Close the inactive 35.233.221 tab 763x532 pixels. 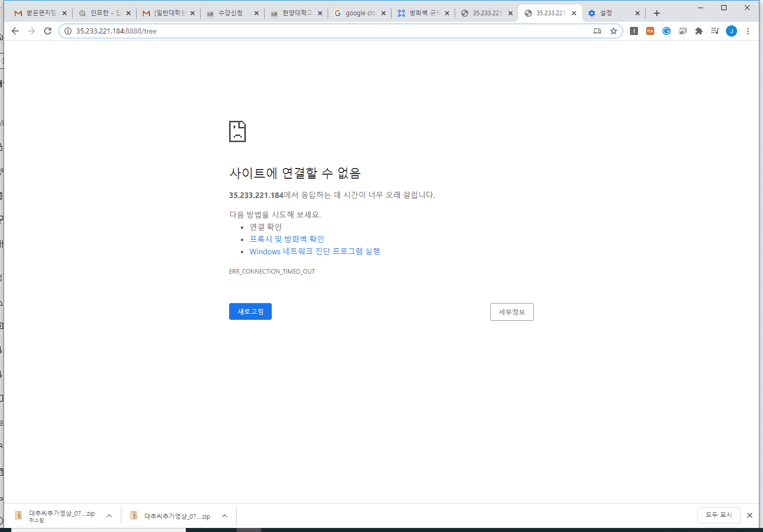pos(511,13)
